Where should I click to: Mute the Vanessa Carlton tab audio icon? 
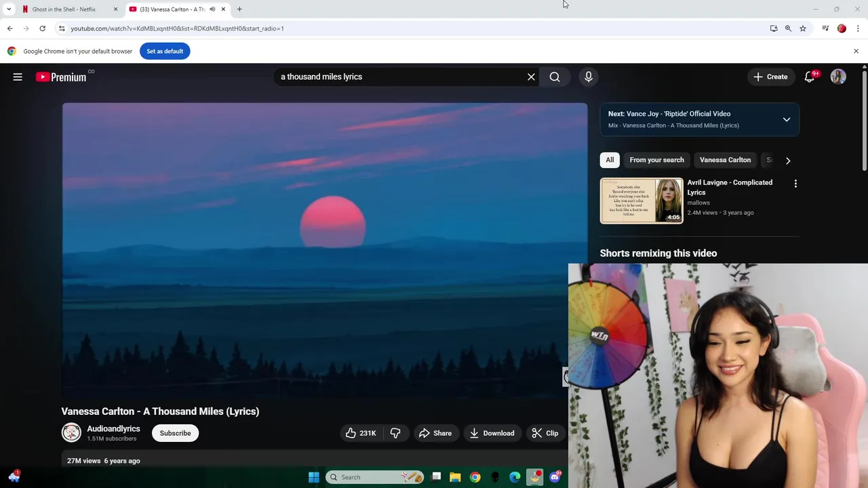click(x=212, y=9)
